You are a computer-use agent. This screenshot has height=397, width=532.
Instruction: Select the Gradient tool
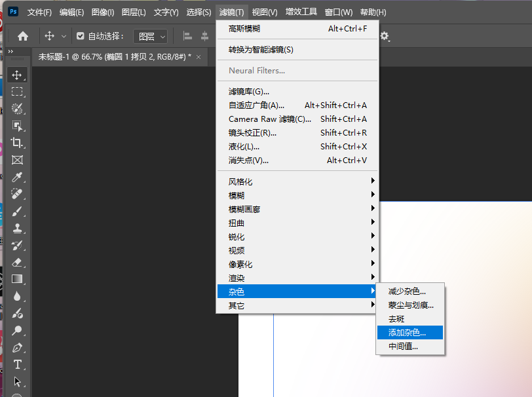(x=17, y=279)
